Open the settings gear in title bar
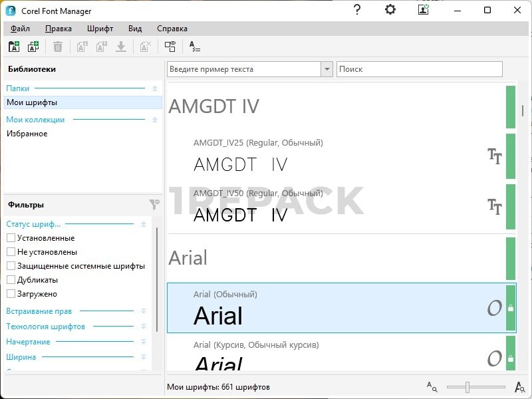The height and width of the screenshot is (399, 532). coord(390,10)
